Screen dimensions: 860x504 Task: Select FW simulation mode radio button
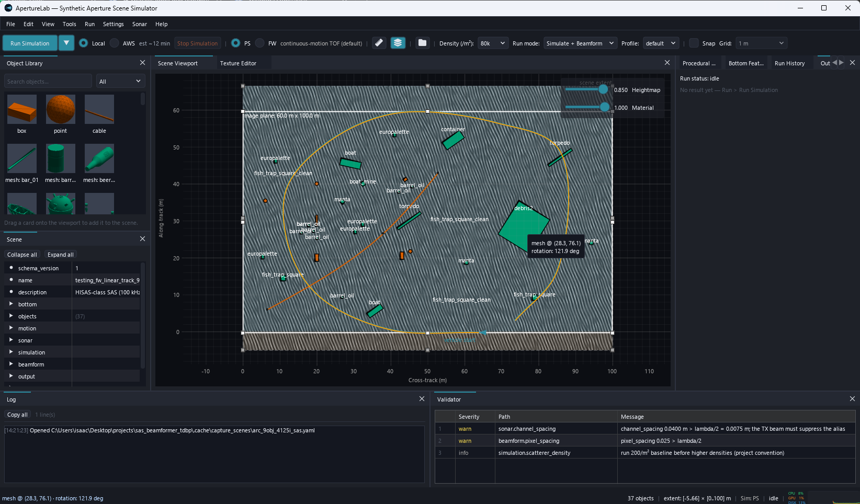[x=260, y=43]
